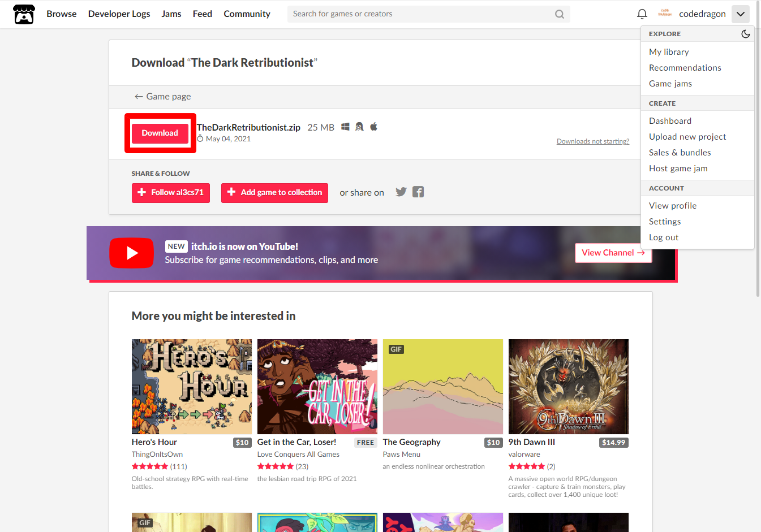
Task: Select View profile
Action: [x=673, y=206]
